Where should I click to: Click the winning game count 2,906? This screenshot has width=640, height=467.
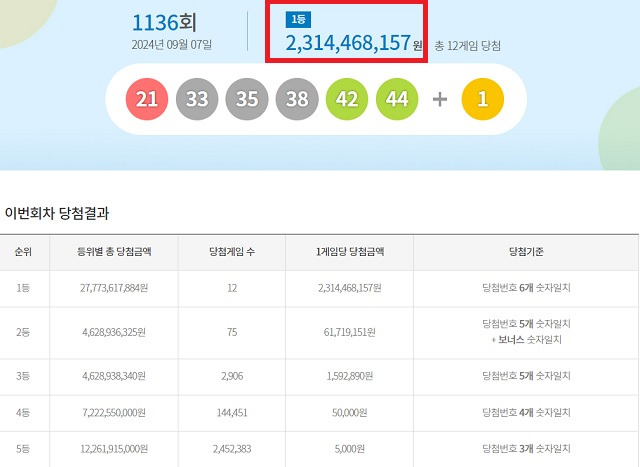click(x=232, y=376)
